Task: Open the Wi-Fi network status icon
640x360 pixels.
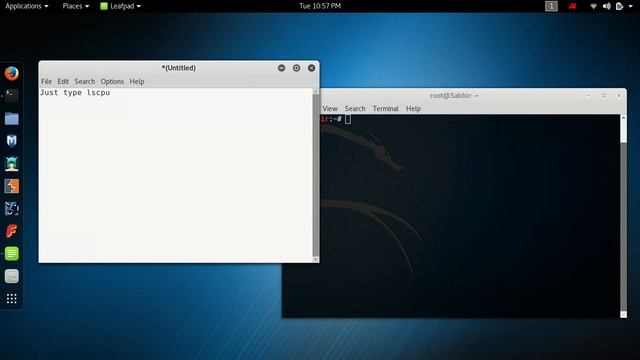Action: point(593,6)
